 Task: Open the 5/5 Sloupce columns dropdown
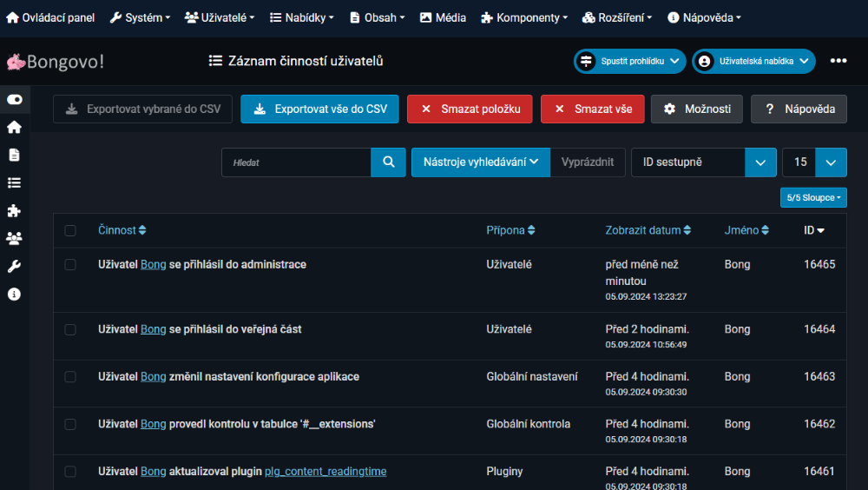point(813,198)
